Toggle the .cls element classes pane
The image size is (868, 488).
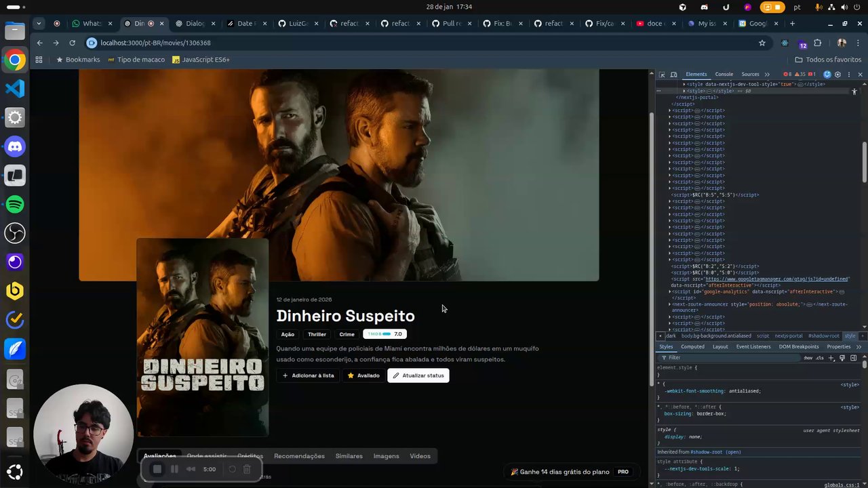(819, 358)
